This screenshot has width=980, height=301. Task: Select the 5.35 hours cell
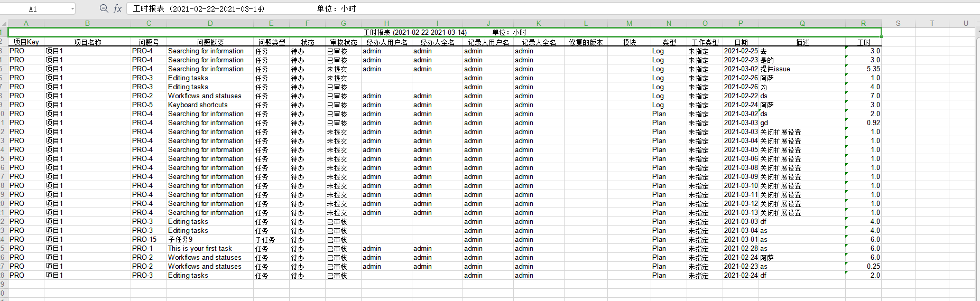pyautogui.click(x=863, y=69)
